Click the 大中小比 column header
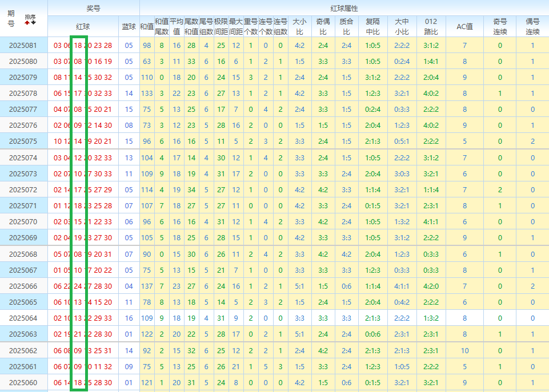 click(x=402, y=26)
